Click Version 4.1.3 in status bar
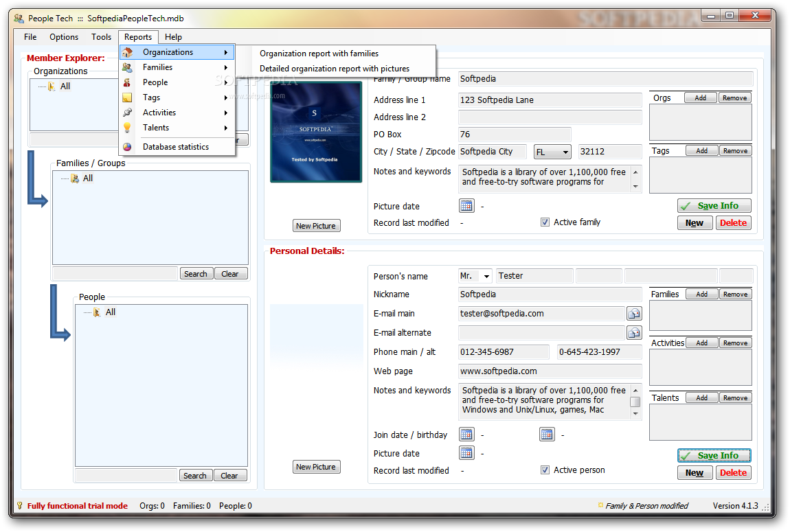Image resolution: width=790 pixels, height=532 pixels. pyautogui.click(x=735, y=506)
